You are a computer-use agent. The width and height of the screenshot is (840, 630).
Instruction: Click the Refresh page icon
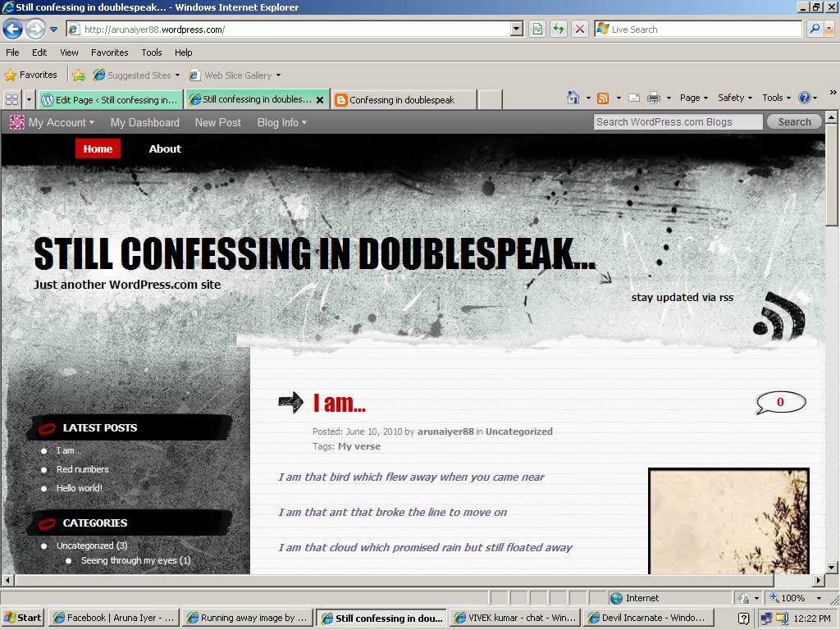[x=558, y=30]
